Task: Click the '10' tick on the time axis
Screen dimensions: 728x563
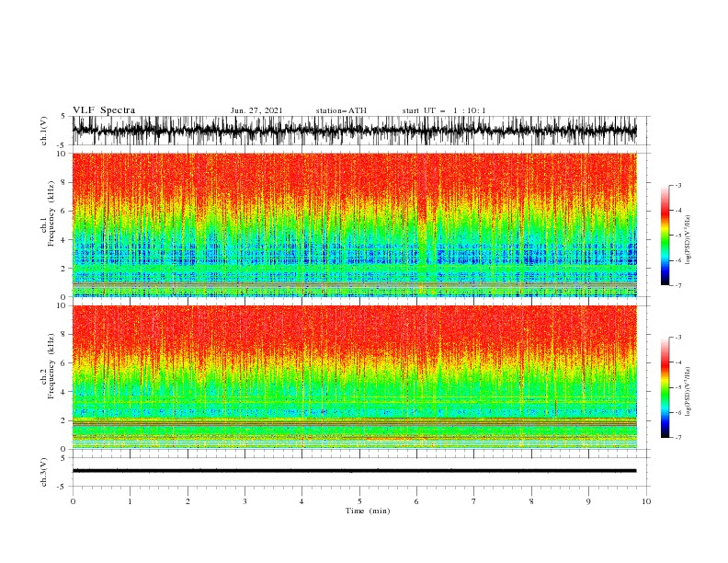Action: pyautogui.click(x=646, y=501)
